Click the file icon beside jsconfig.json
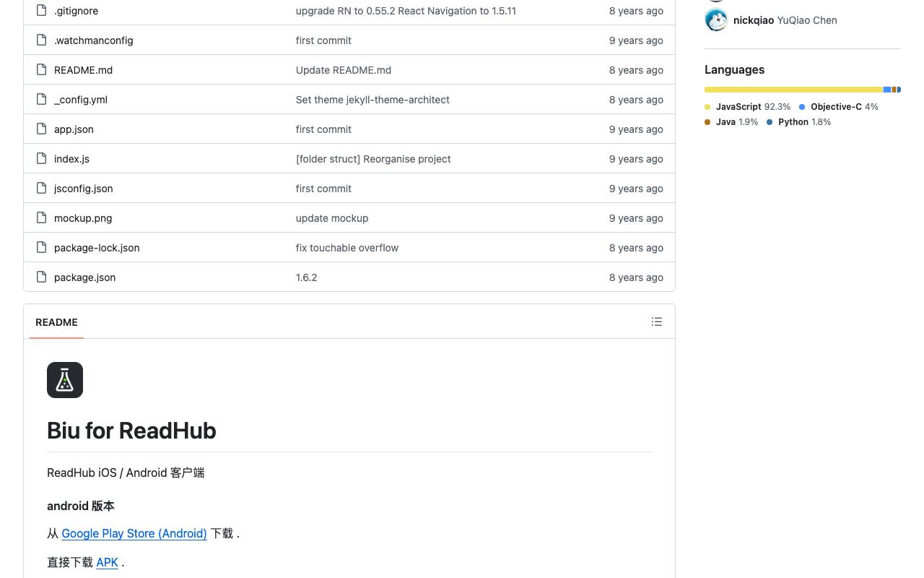The width and height of the screenshot is (924, 578). click(x=42, y=189)
